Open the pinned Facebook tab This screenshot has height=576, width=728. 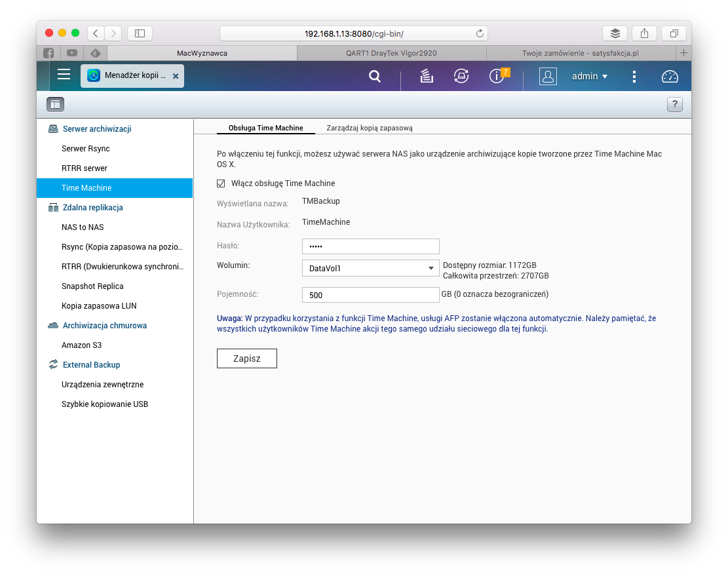(48, 53)
